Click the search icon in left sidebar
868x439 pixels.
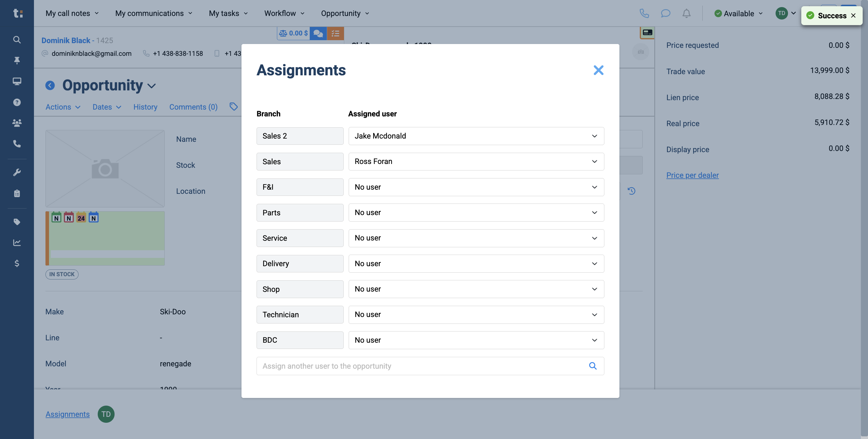(17, 40)
